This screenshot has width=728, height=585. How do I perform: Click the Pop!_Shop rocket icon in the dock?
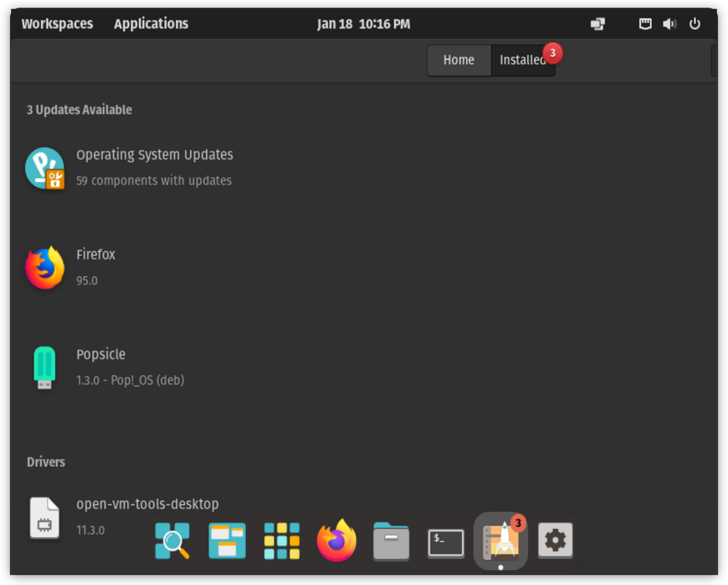500,541
